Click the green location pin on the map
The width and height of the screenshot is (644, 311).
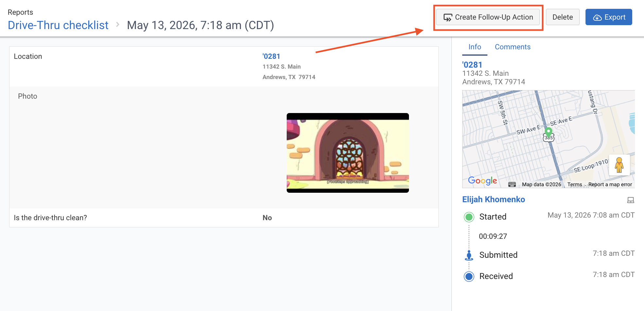549,132
